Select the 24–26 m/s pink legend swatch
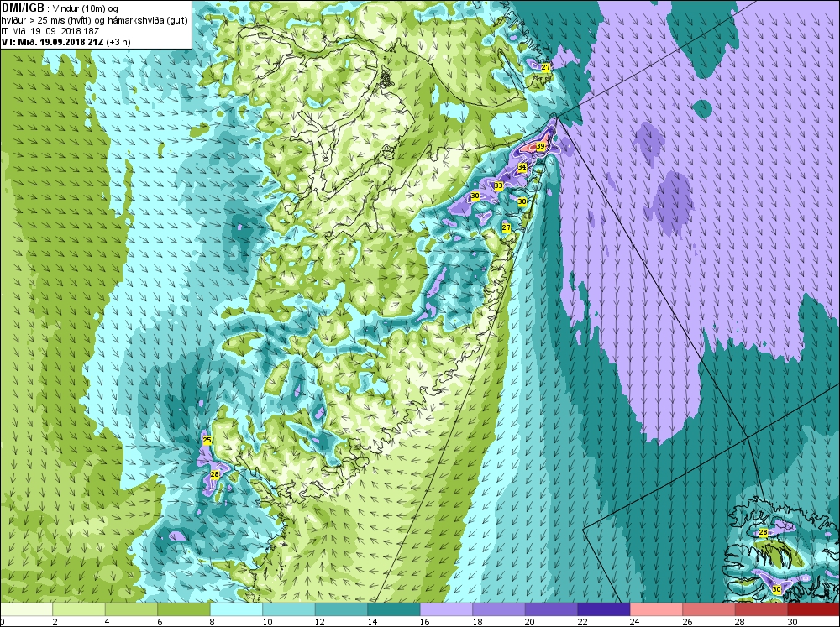 pyautogui.click(x=656, y=609)
